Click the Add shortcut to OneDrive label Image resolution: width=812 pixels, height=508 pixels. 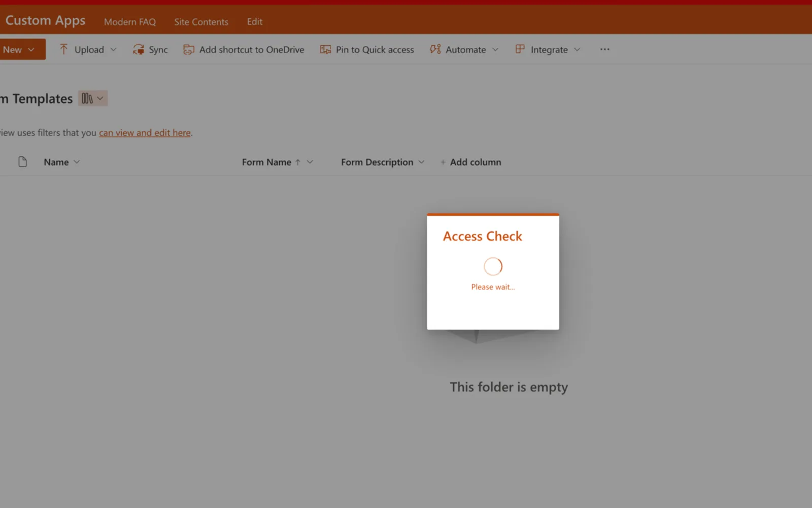(x=252, y=50)
